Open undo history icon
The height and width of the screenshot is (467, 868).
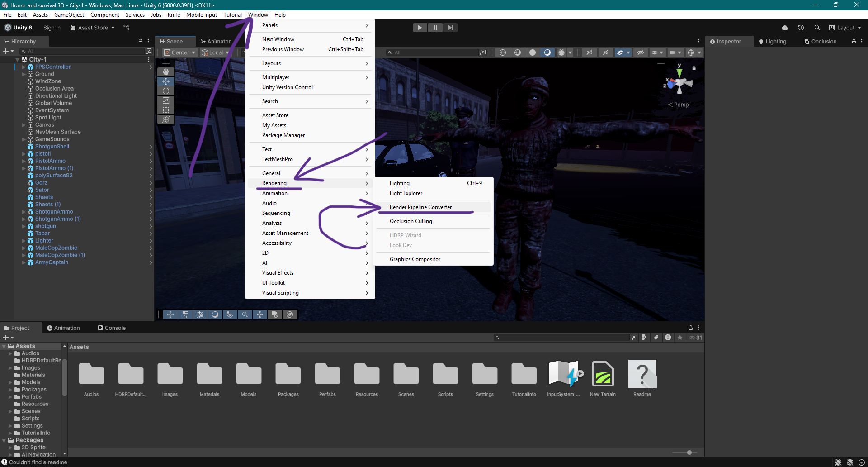tap(801, 28)
